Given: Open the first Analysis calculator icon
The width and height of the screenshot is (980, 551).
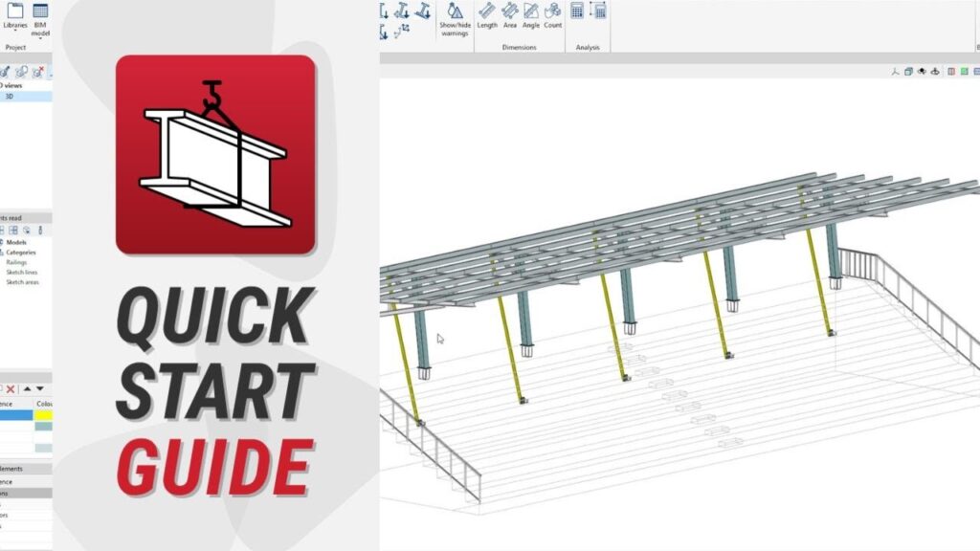Looking at the screenshot, I should pyautogui.click(x=577, y=11).
